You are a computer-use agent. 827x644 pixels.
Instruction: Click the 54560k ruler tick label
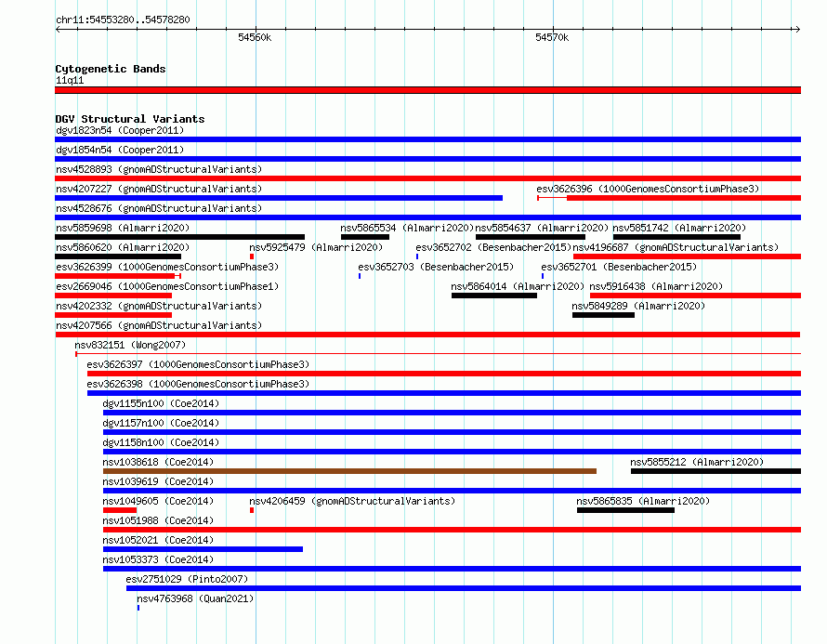pos(255,37)
